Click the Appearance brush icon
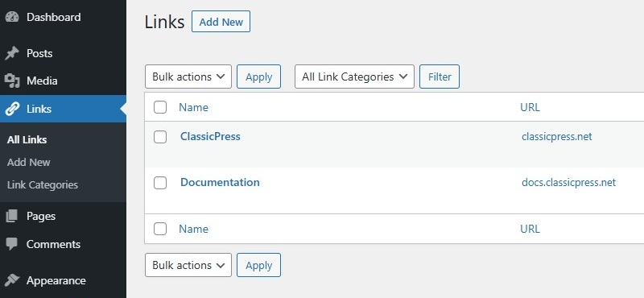Image resolution: width=644 pixels, height=298 pixels. (12, 281)
